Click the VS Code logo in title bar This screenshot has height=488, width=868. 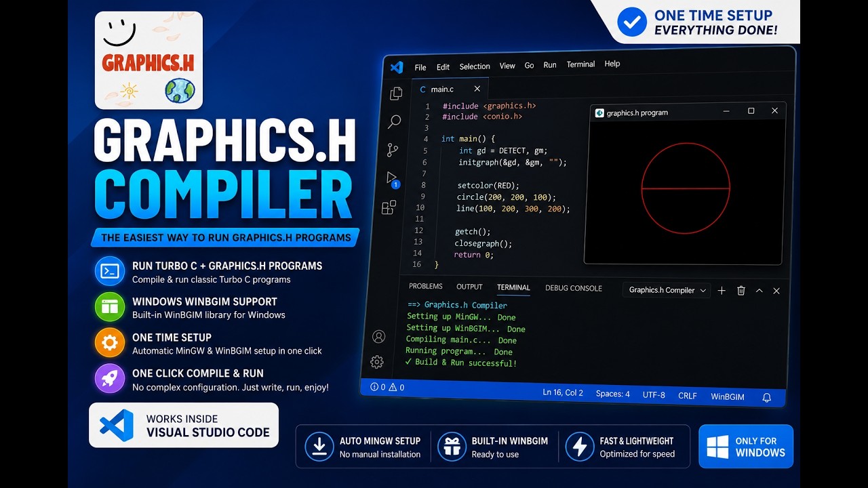[x=397, y=67]
